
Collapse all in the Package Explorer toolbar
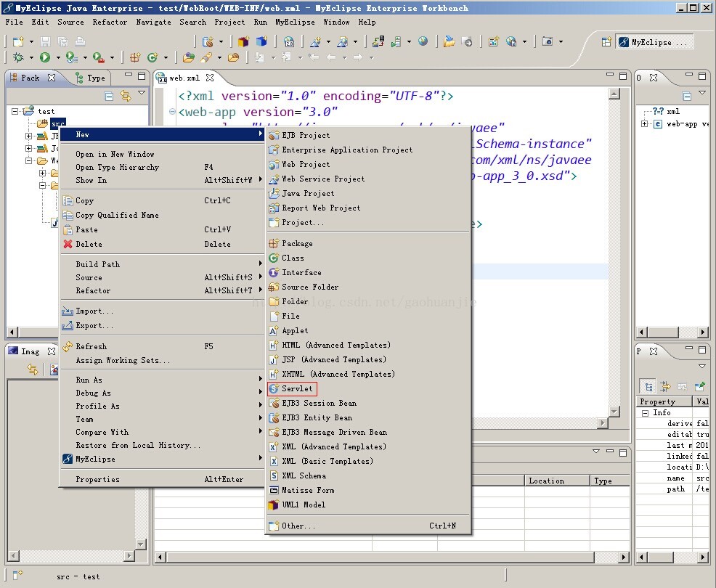(x=109, y=96)
